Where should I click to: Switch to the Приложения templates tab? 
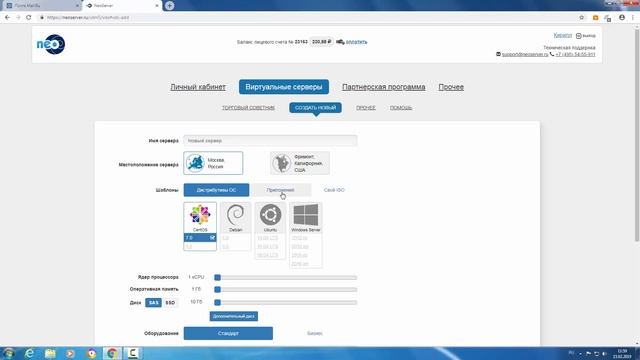click(280, 190)
